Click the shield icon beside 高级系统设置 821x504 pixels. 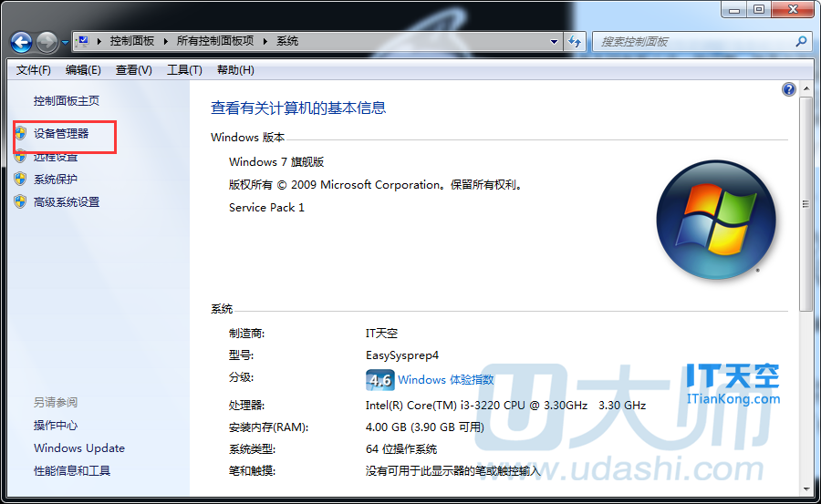click(20, 201)
